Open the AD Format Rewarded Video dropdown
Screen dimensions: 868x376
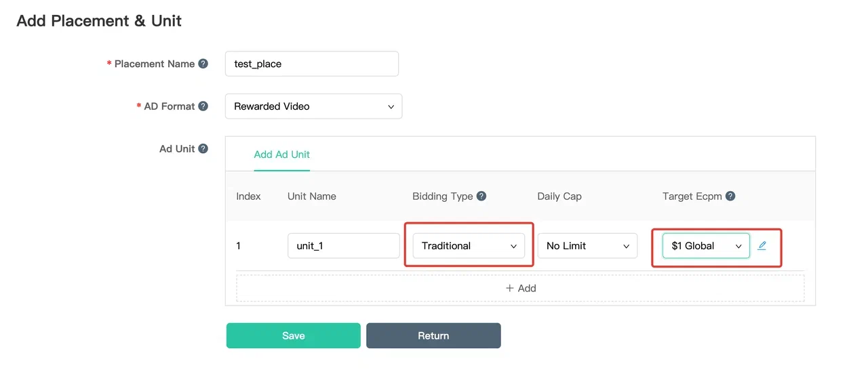pyautogui.click(x=313, y=106)
